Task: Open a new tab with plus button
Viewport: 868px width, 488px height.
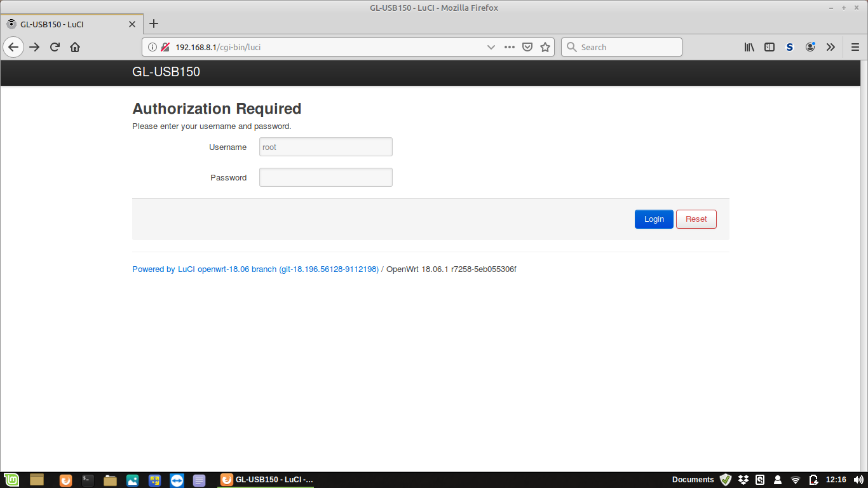Action: pos(153,24)
